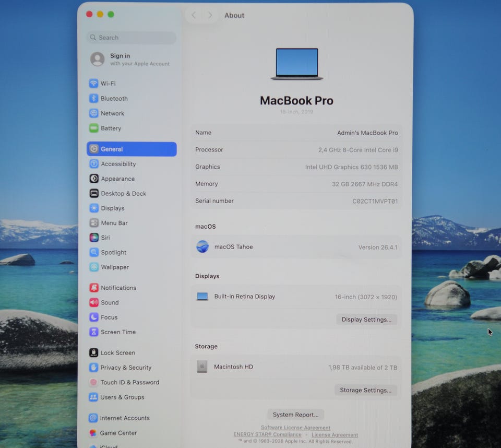Open Wi-Fi settings label
Image resolution: width=501 pixels, height=448 pixels.
(108, 84)
